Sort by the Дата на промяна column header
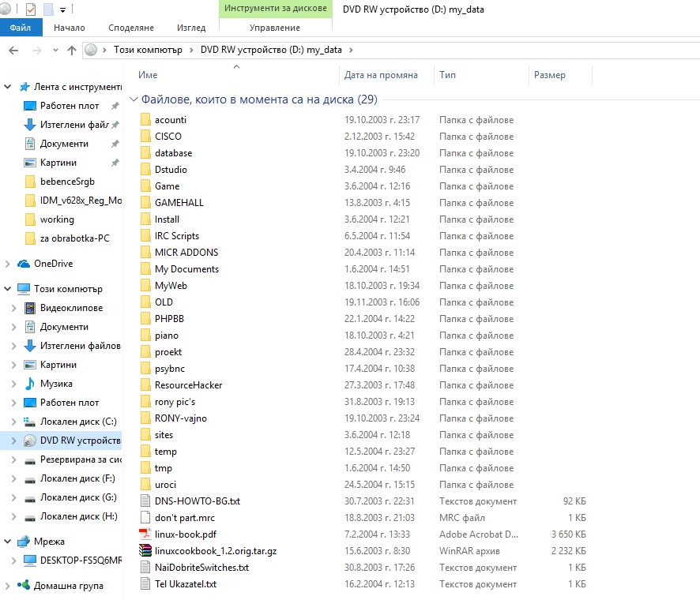Screen dimensions: 700x600 [381, 75]
